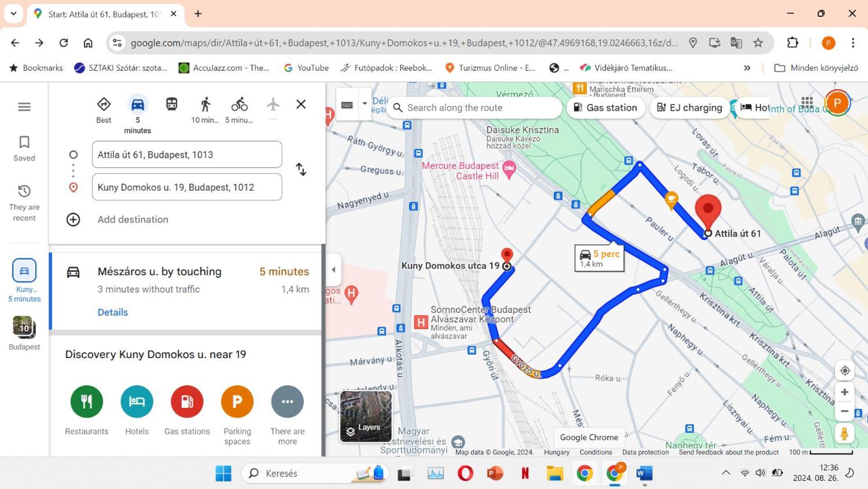Image resolution: width=868 pixels, height=489 pixels.
Task: Open the Windows Start menu
Action: (x=223, y=474)
